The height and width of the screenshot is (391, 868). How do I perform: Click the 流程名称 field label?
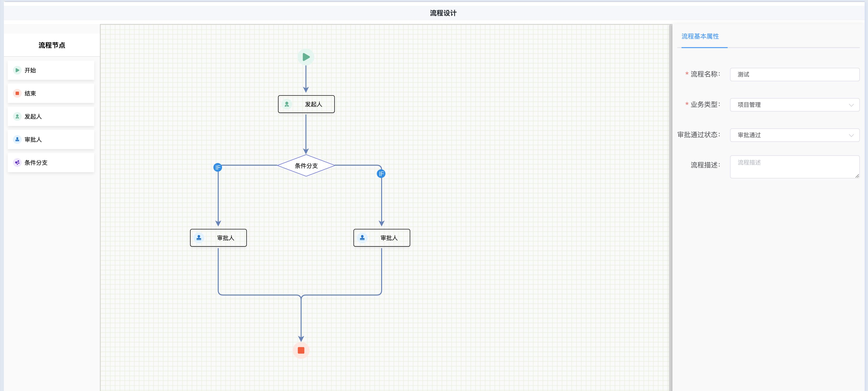click(x=705, y=74)
